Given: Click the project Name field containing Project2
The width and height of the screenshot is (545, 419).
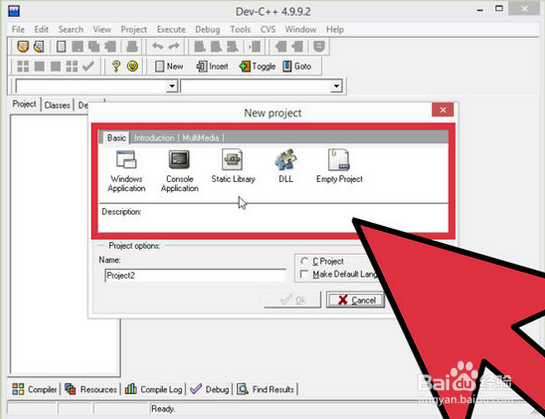Looking at the screenshot, I should pos(195,275).
